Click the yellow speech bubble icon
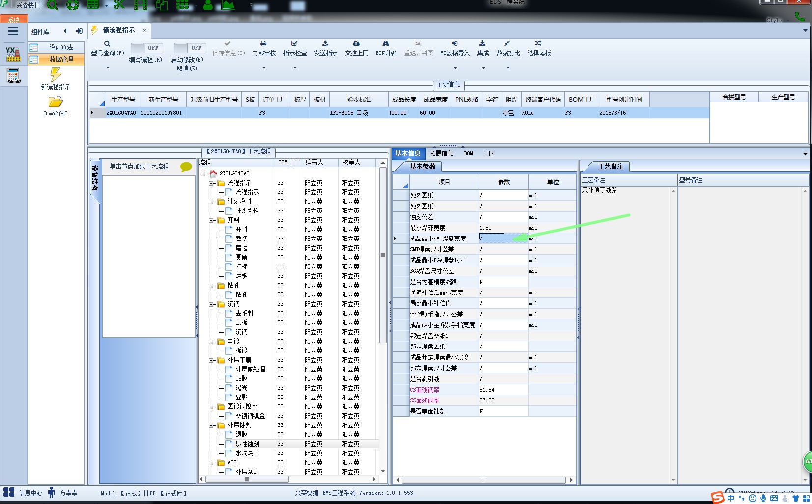 pyautogui.click(x=186, y=167)
